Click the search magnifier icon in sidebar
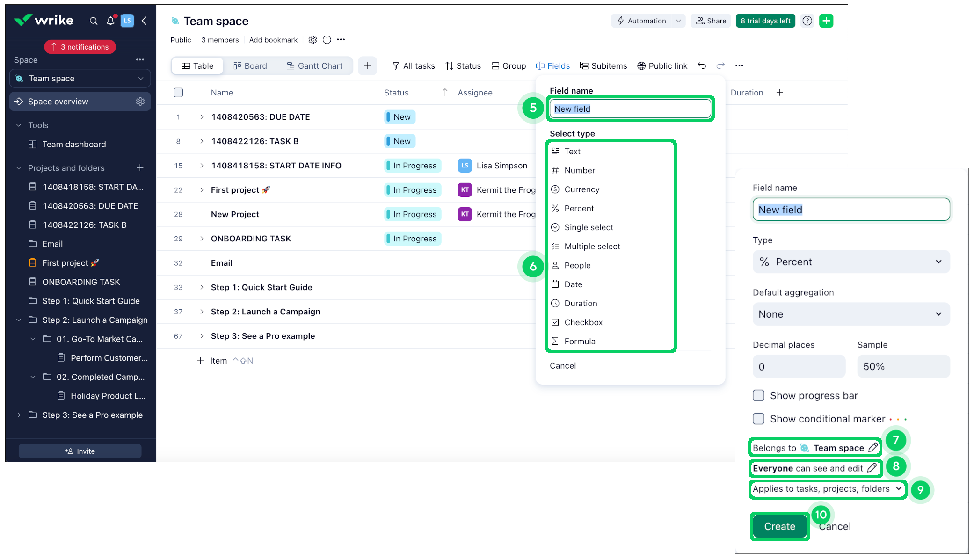Image resolution: width=974 pixels, height=560 pixels. pyautogui.click(x=94, y=21)
